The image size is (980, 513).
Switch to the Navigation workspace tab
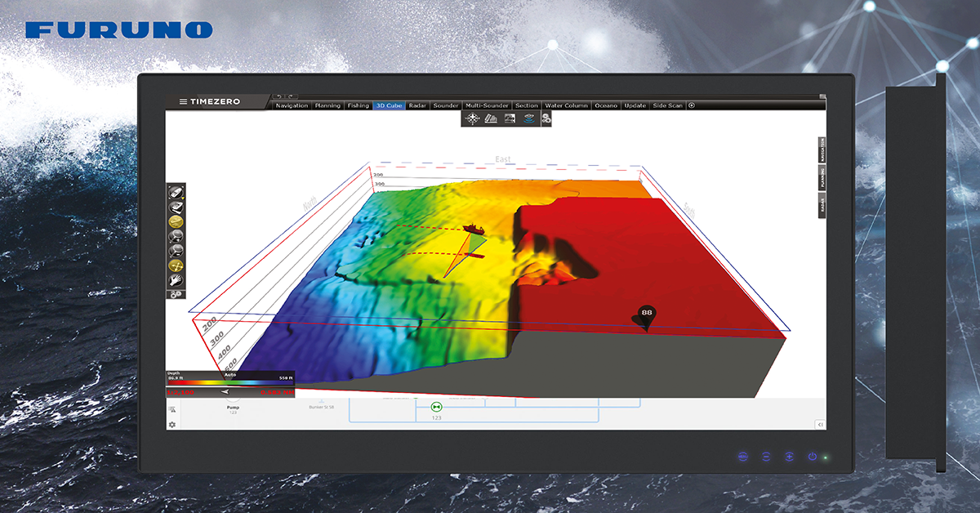pyautogui.click(x=292, y=105)
